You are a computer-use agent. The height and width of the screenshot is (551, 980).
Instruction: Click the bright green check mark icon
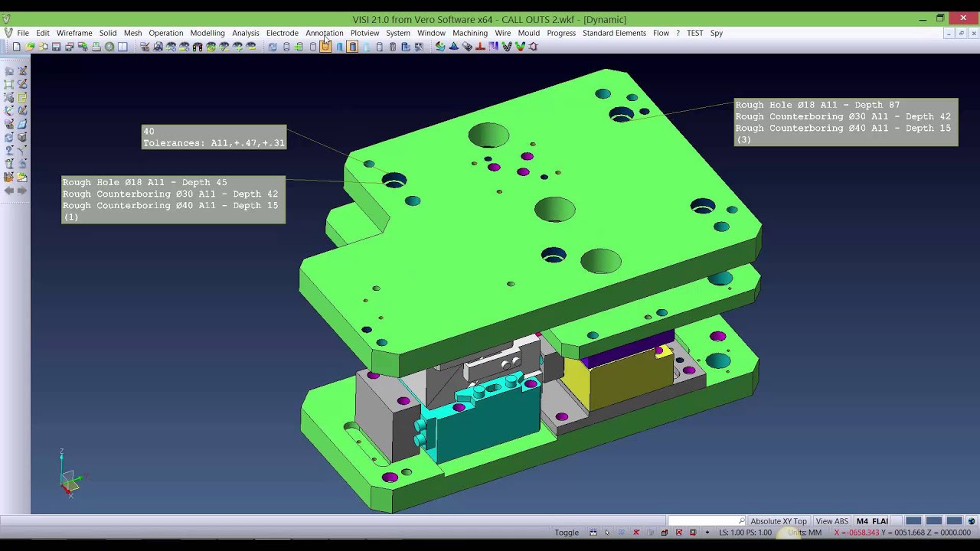pos(520,47)
